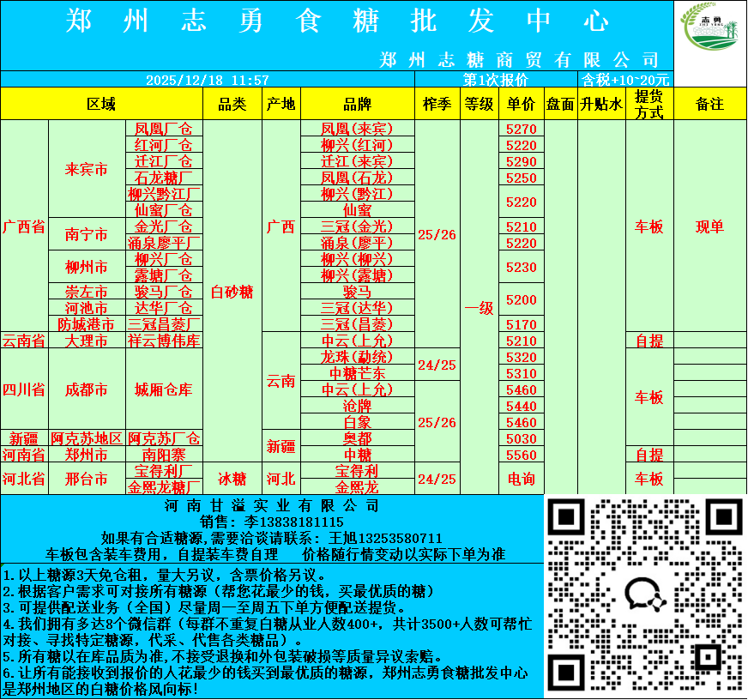Screen dimensions: 748x700
Task: Select the 现单 remark cell
Action: tap(709, 226)
